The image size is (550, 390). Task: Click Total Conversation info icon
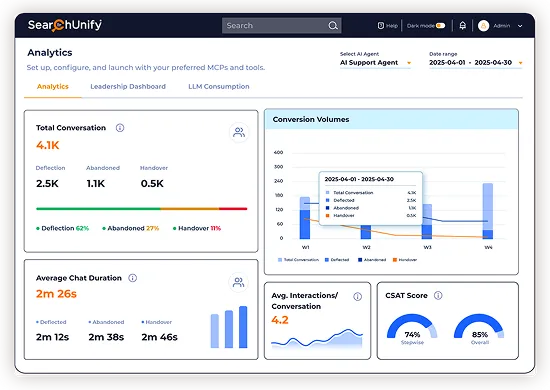coord(120,128)
